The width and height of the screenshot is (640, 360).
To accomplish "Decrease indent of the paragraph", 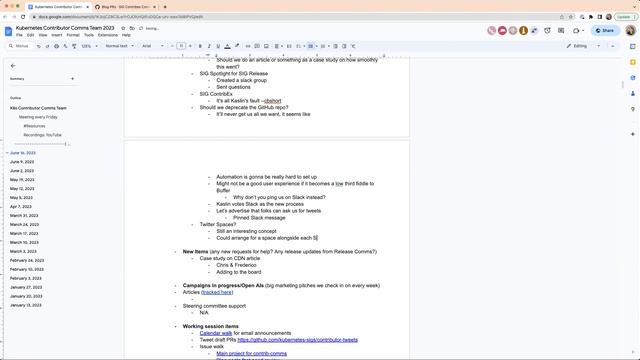I will pos(335,46).
